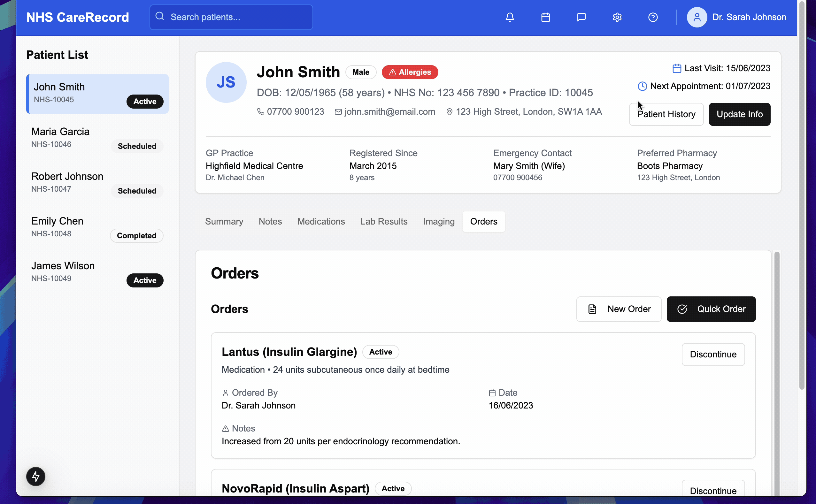Select John Smith in patient list
The image size is (816, 504).
tap(97, 94)
